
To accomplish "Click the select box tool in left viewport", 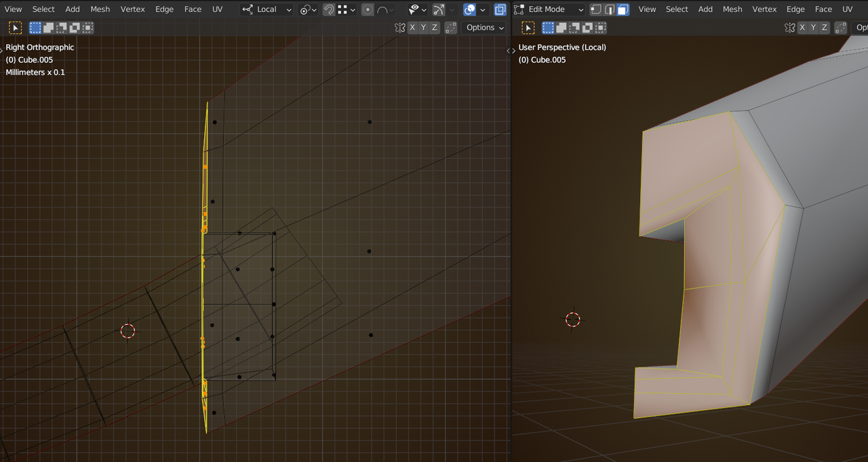I will pyautogui.click(x=15, y=28).
